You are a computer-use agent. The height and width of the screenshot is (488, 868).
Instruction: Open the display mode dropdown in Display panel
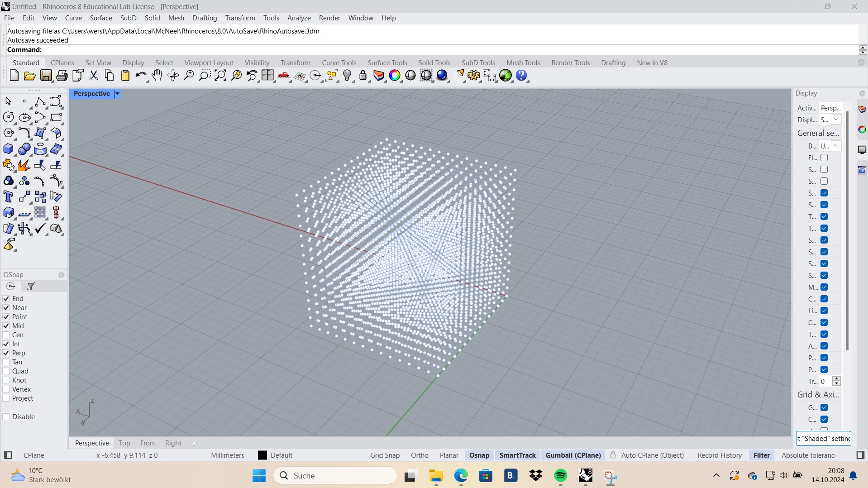coord(836,120)
